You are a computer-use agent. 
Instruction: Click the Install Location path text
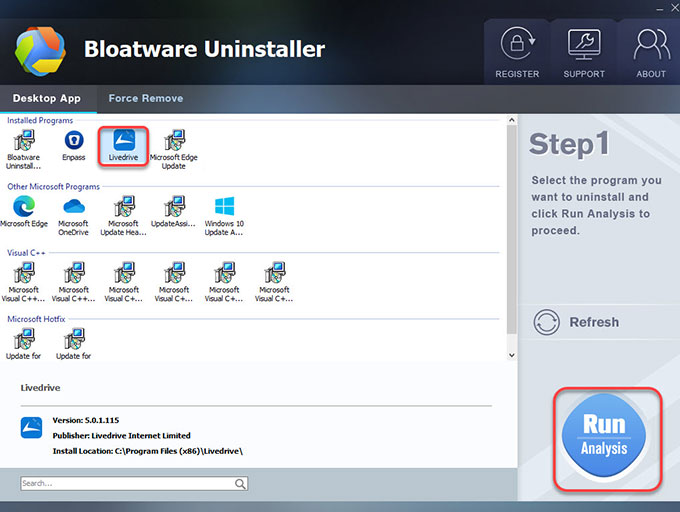pyautogui.click(x=147, y=451)
